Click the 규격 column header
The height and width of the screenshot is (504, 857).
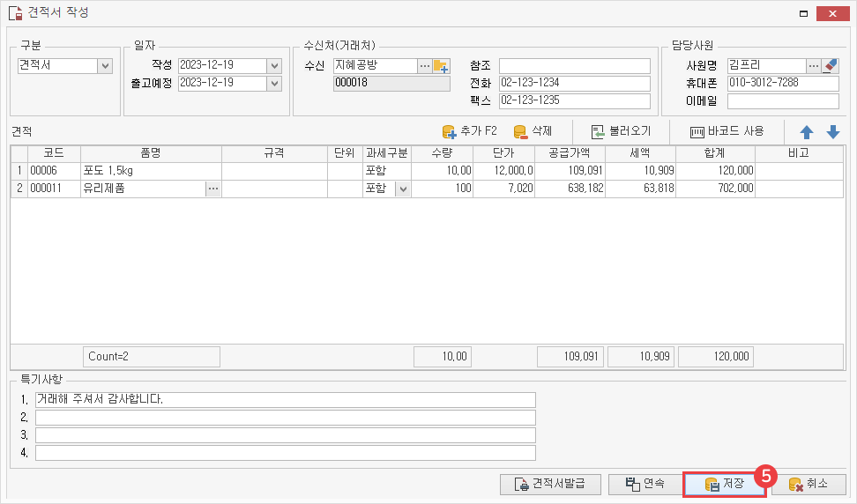tap(274, 153)
